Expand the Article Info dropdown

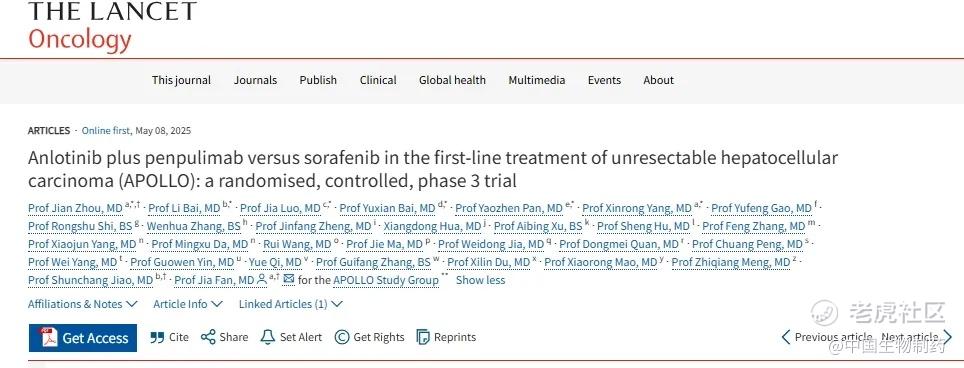tap(188, 303)
